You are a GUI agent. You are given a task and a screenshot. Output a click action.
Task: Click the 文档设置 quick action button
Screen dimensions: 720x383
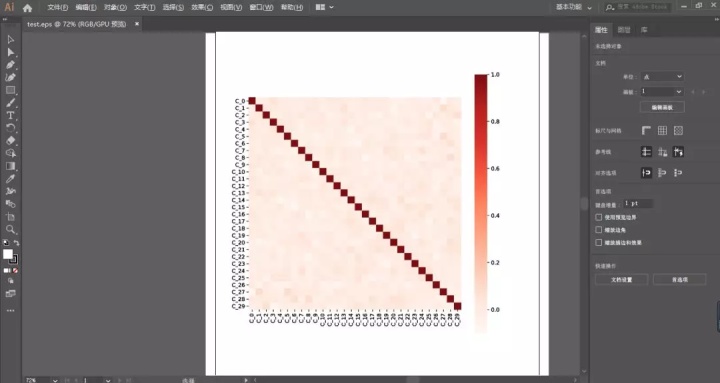[622, 279]
